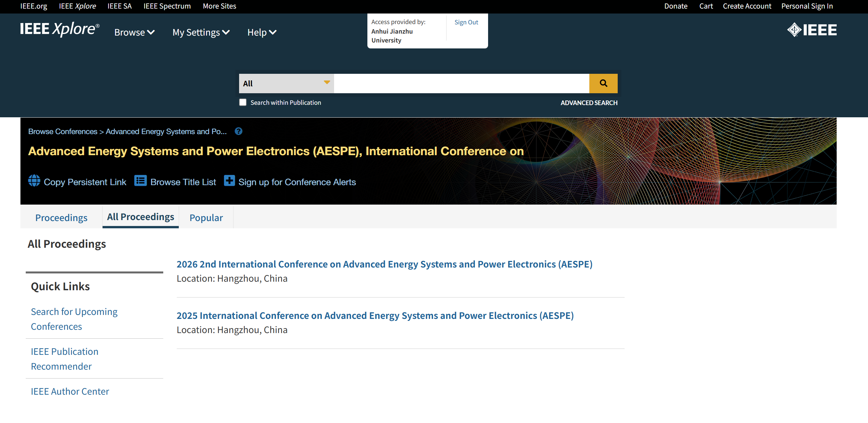Open the 2026 2nd International Conference AESPE proceedings

tap(385, 264)
